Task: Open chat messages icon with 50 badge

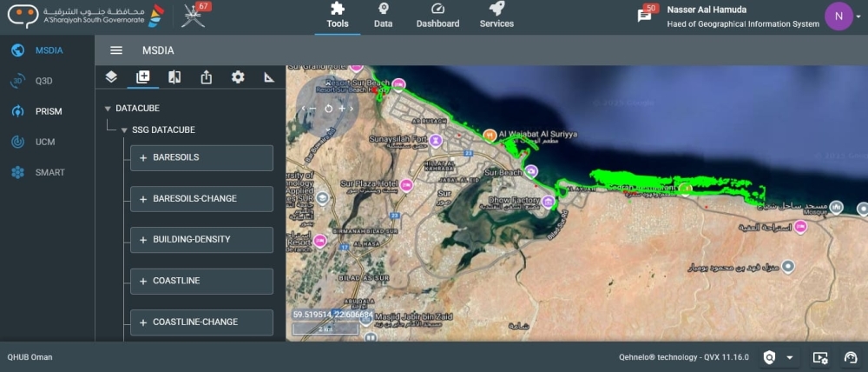Action: click(x=644, y=16)
